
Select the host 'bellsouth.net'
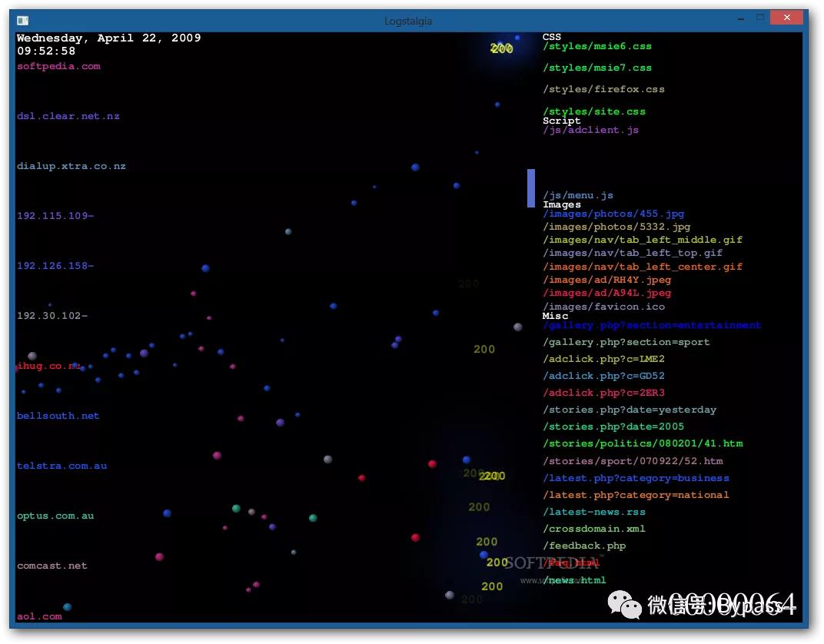58,416
